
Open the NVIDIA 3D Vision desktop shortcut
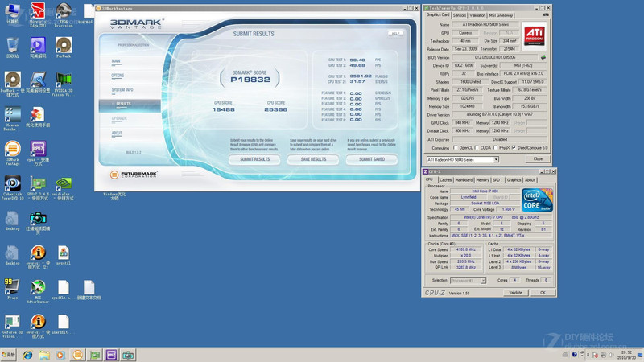tap(64, 84)
